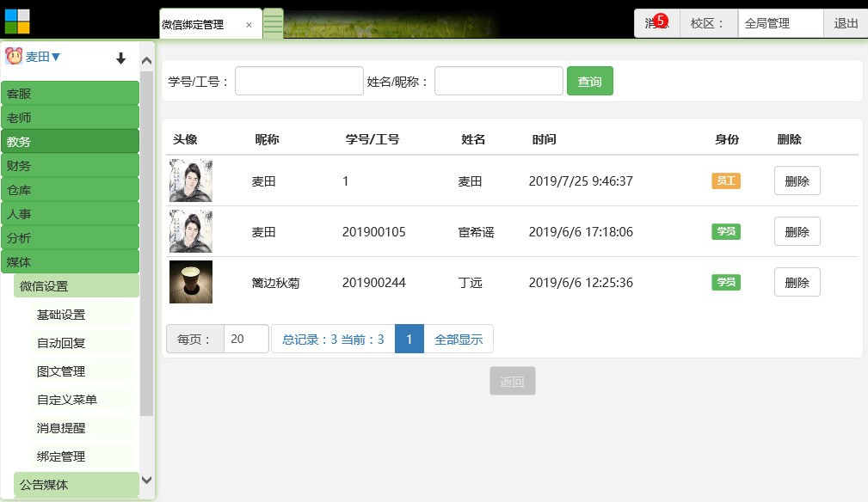Collapse the 微信设置 submenu

76,286
